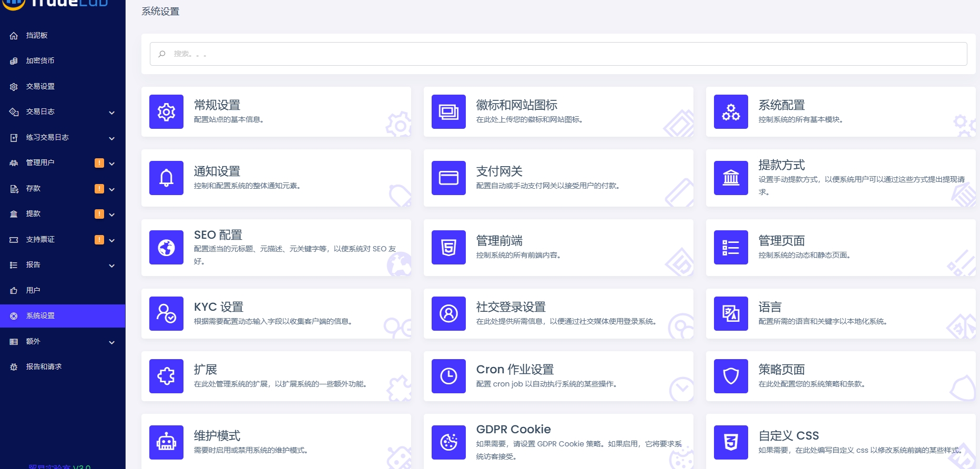Expand the 管理用户 chevron in sidebar
This screenshot has height=469, width=980.
[111, 164]
